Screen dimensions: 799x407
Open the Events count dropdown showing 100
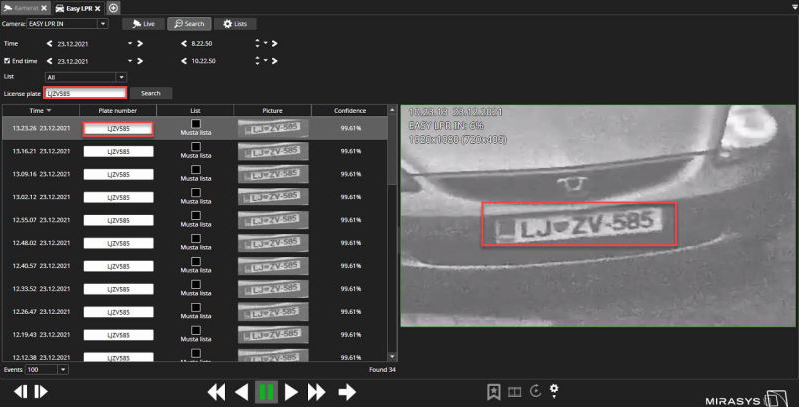pos(64,369)
